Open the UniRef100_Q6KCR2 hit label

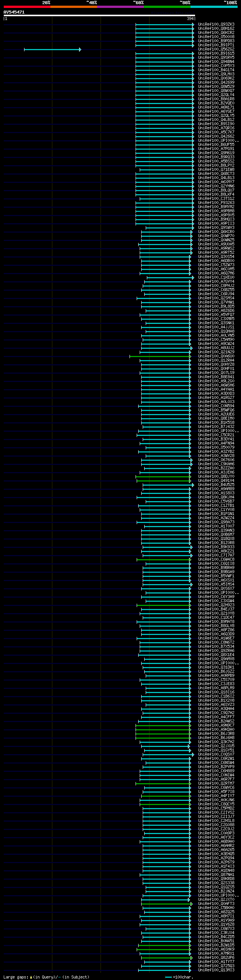216,33
